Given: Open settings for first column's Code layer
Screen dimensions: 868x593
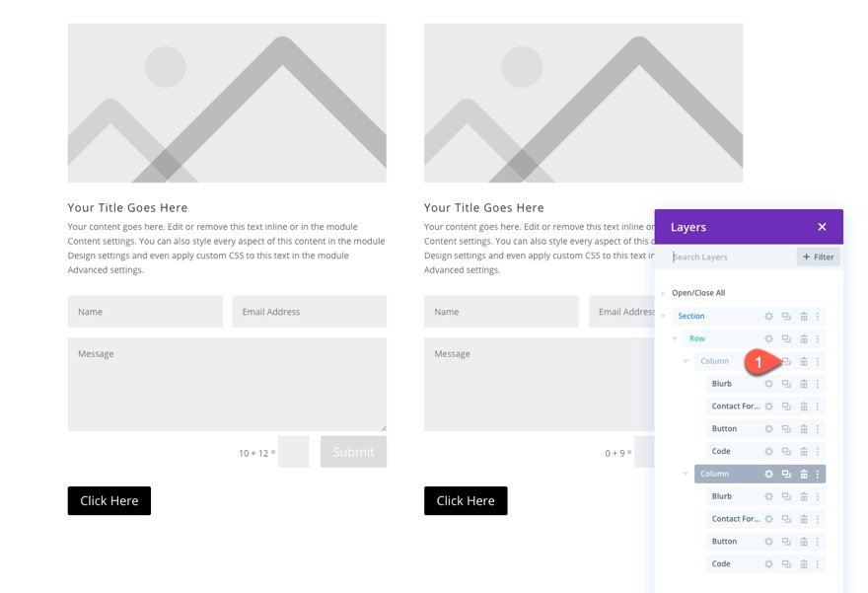Looking at the screenshot, I should pos(769,451).
